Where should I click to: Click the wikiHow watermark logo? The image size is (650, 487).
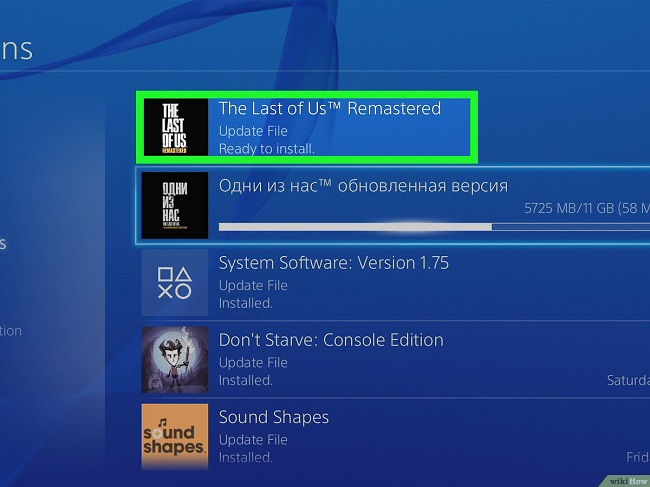pos(628,481)
